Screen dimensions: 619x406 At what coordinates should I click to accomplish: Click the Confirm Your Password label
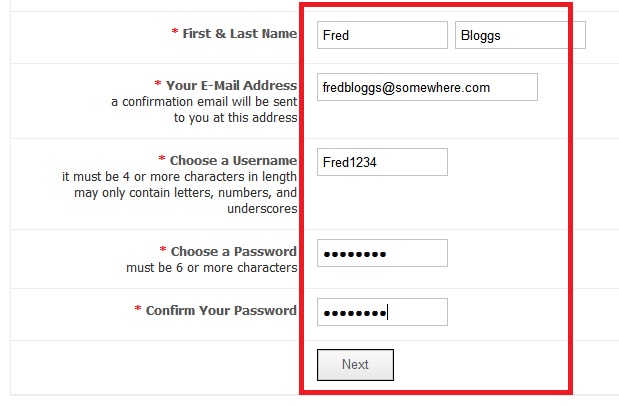(x=221, y=310)
